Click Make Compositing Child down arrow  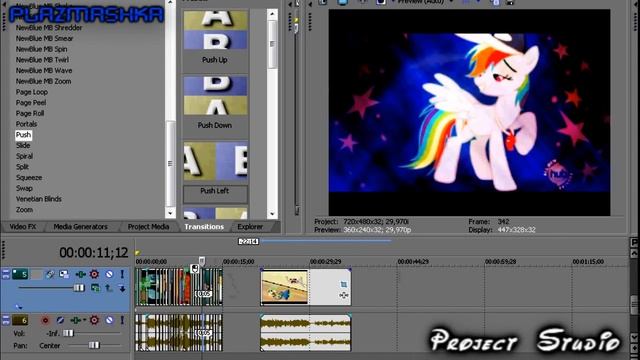[x=122, y=289]
